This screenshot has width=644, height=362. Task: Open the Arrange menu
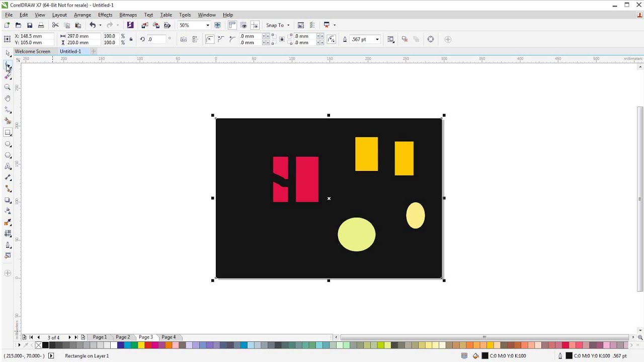(x=83, y=15)
